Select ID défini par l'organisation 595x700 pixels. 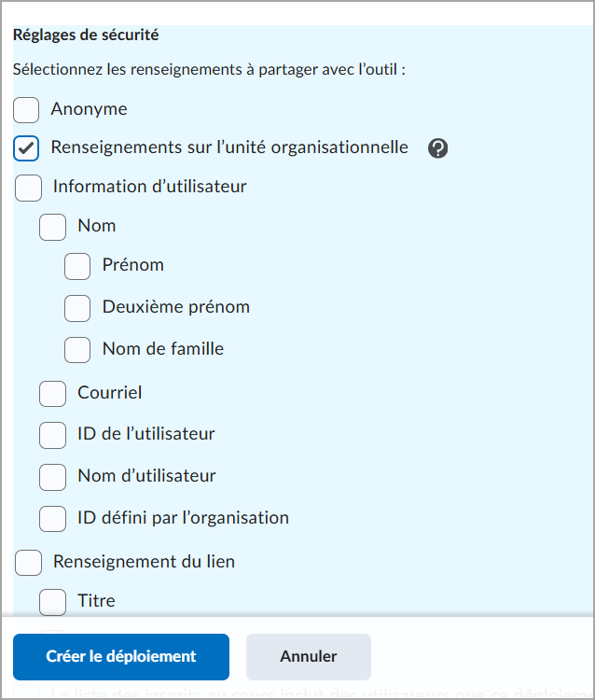tap(53, 519)
